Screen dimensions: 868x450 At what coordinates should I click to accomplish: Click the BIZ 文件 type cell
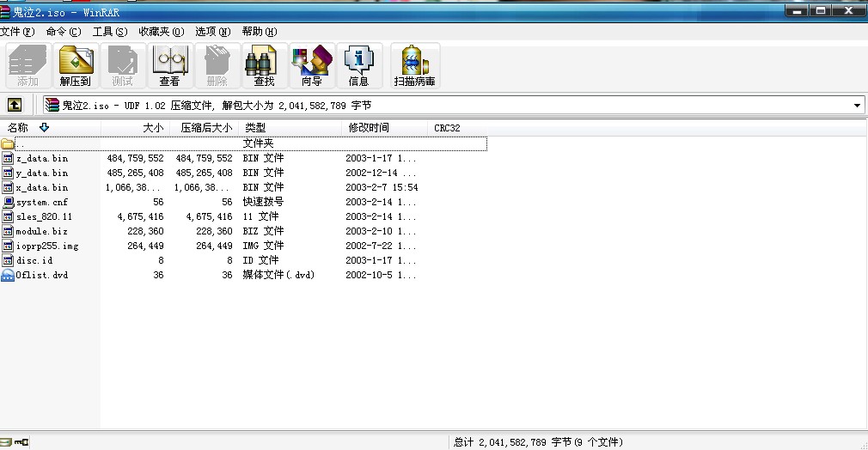point(263,231)
